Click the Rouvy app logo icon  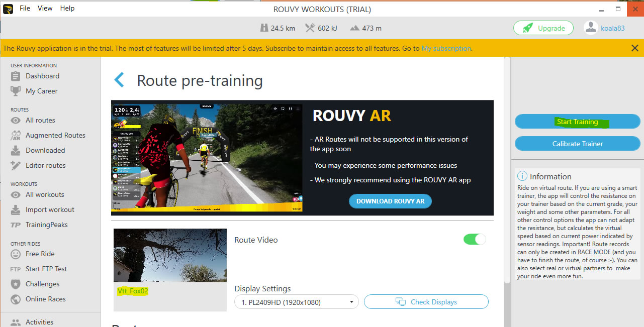pyautogui.click(x=8, y=9)
